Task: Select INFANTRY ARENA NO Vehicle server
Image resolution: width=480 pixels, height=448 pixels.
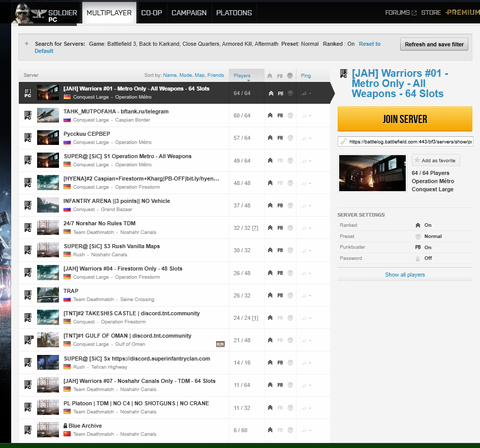Action: pos(174,205)
